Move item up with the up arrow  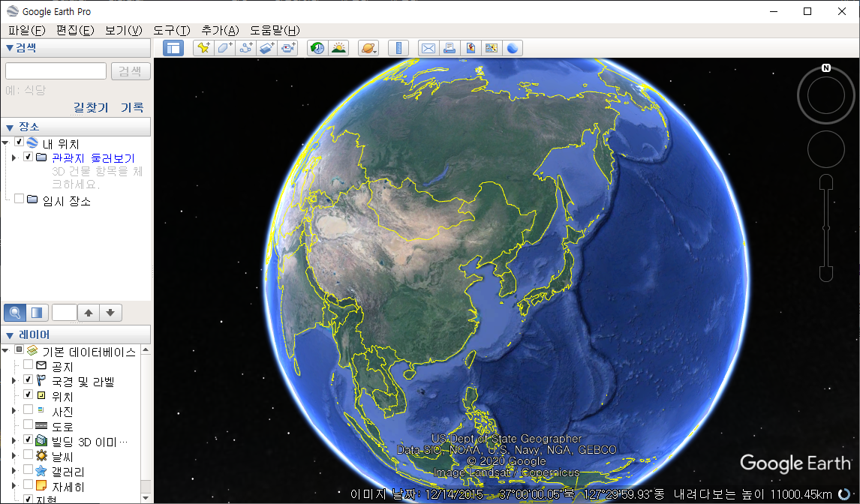click(89, 313)
